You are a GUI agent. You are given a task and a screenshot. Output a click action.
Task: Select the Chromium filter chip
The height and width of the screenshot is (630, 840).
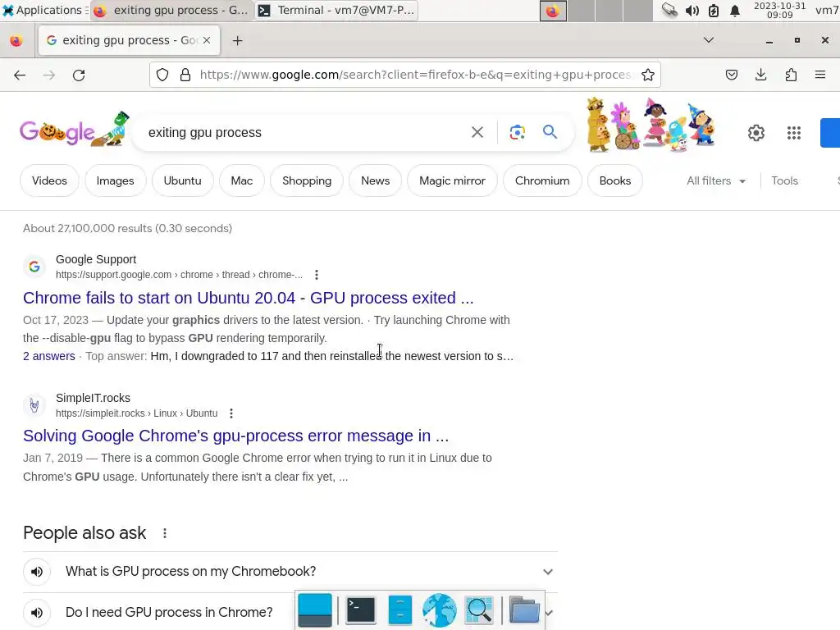click(542, 181)
